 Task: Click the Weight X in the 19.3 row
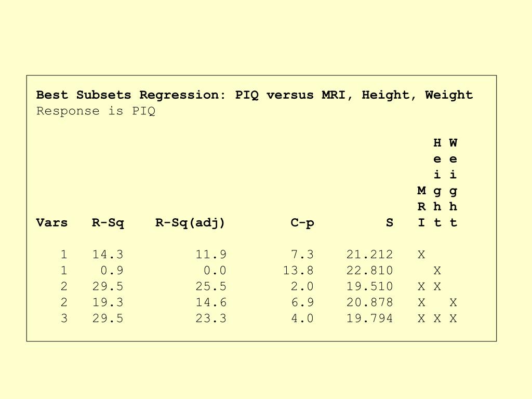point(453,302)
